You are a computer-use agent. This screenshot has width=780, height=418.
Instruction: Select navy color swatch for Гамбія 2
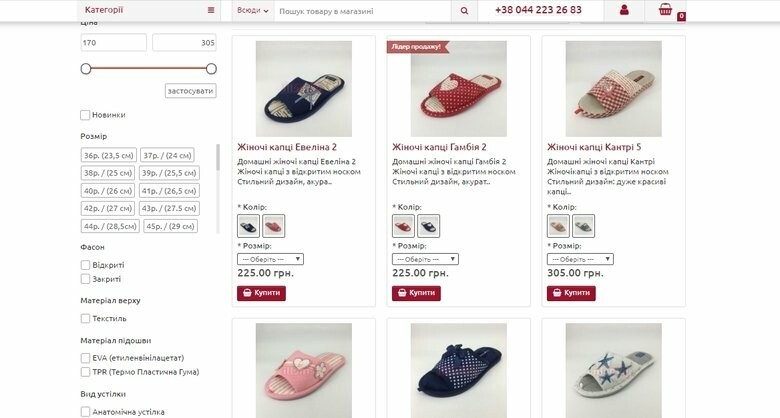(x=428, y=225)
